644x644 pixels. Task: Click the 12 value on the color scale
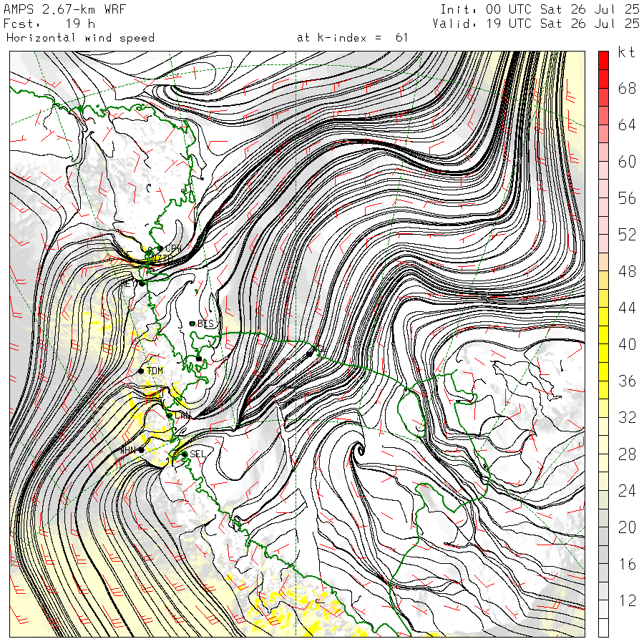click(627, 600)
